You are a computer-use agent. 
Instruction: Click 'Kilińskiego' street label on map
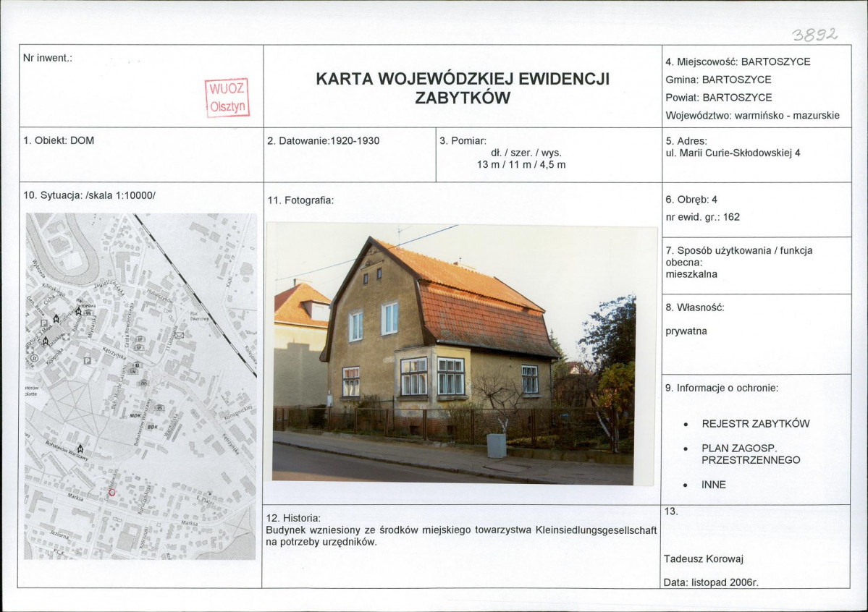pyautogui.click(x=54, y=289)
